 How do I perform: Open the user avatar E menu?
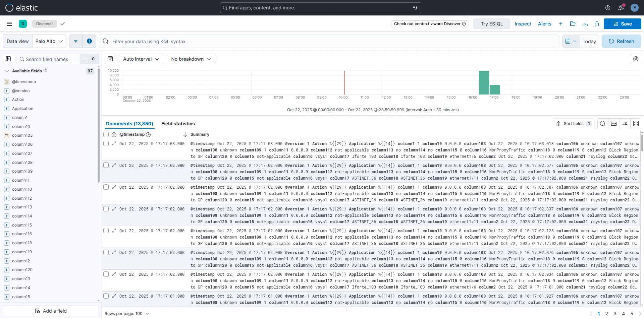tap(634, 8)
